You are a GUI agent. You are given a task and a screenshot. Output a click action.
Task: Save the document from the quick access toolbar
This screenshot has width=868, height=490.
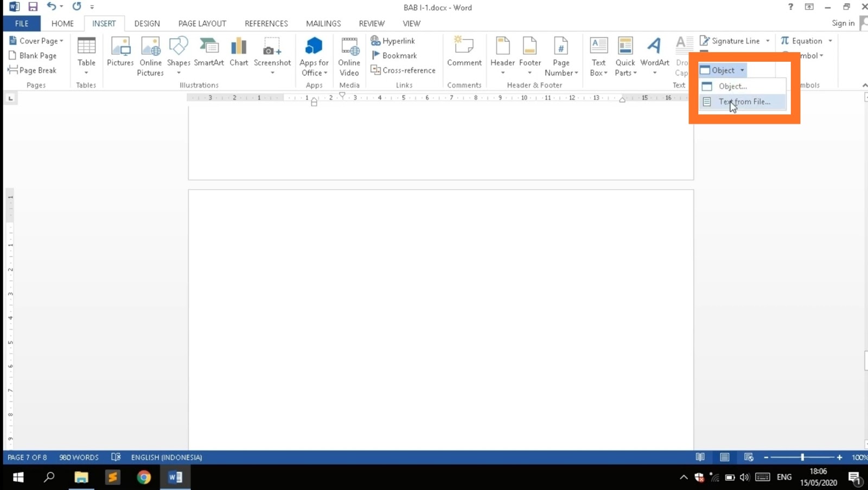(x=33, y=7)
